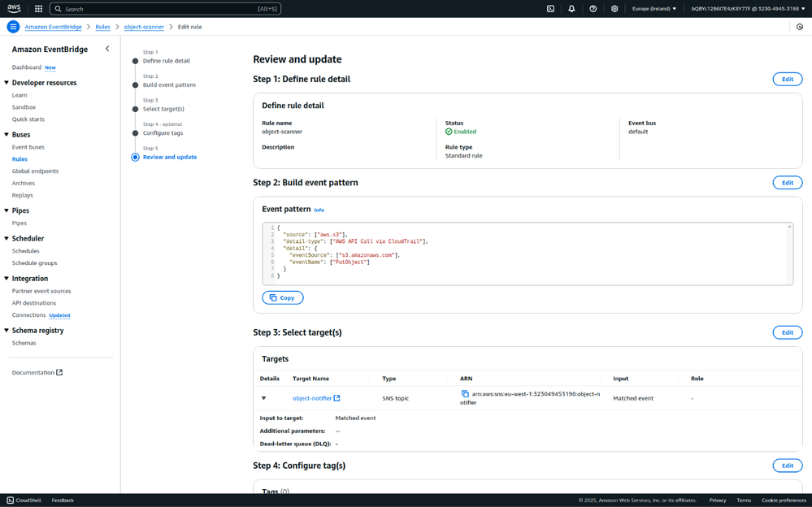This screenshot has height=507, width=812.
Task: Select Step 5 Review and update
Action: click(x=170, y=157)
